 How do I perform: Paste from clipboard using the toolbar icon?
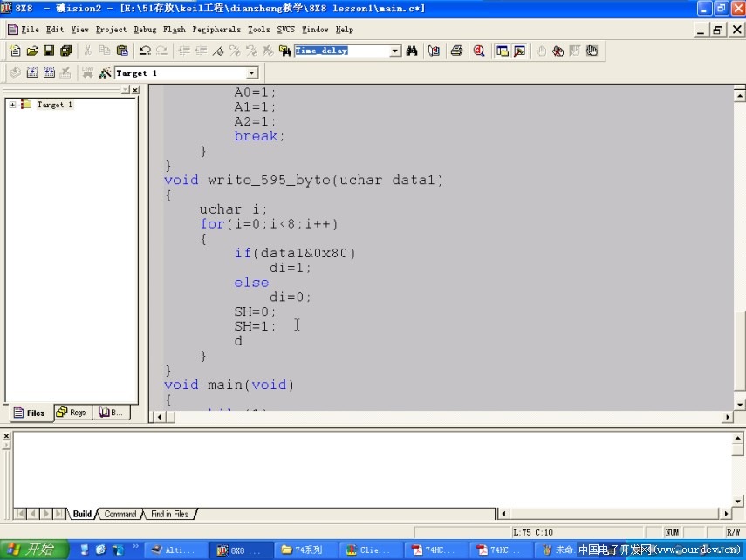[122, 51]
